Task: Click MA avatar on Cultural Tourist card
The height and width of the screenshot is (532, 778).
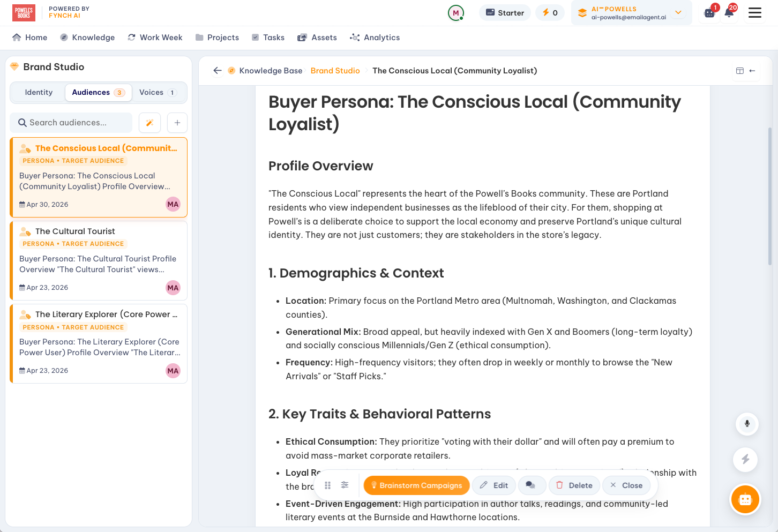Action: [x=173, y=288]
